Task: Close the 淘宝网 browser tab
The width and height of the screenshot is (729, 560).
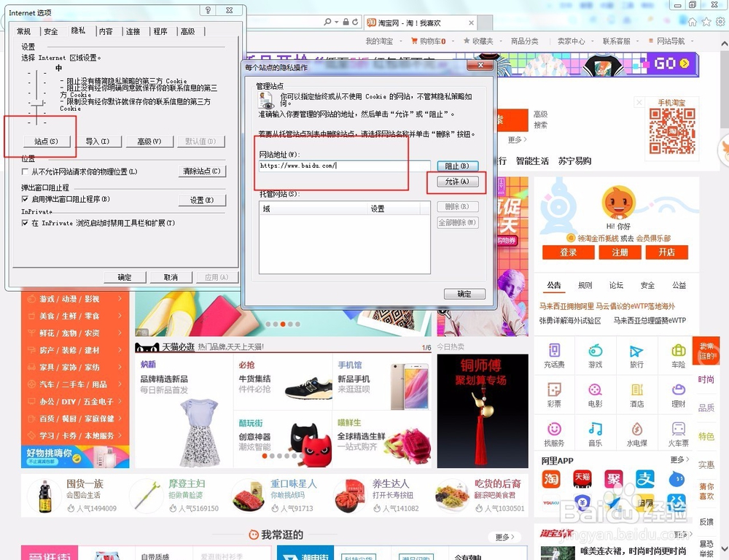Action: coord(471,23)
